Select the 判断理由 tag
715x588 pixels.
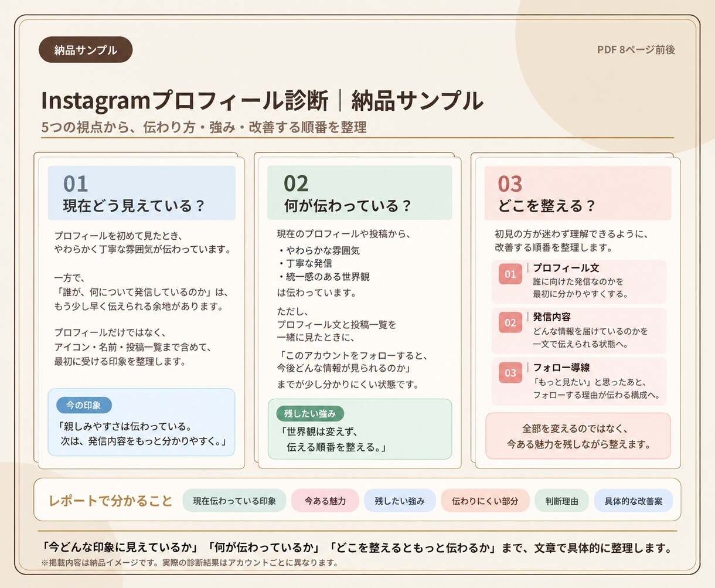(x=561, y=501)
